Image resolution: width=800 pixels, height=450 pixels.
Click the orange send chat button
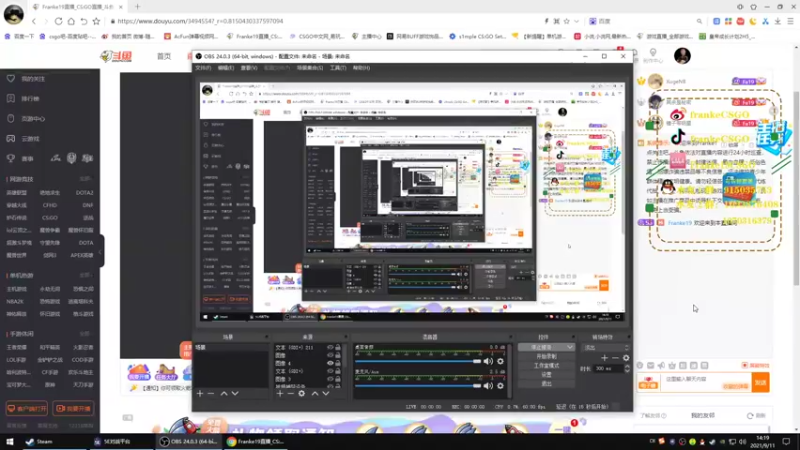[x=760, y=382]
